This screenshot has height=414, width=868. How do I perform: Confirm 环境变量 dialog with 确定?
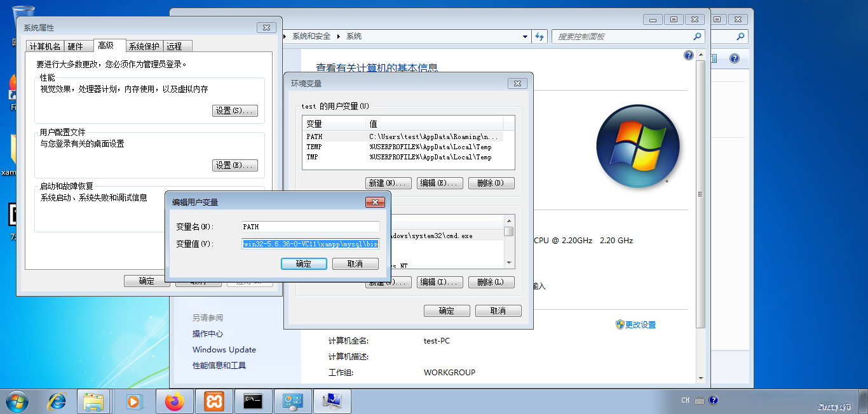click(447, 310)
